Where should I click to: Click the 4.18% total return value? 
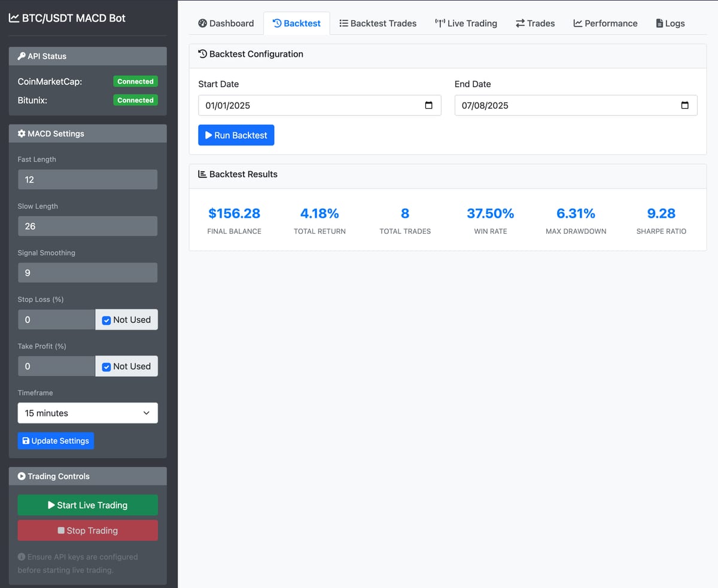tap(320, 214)
